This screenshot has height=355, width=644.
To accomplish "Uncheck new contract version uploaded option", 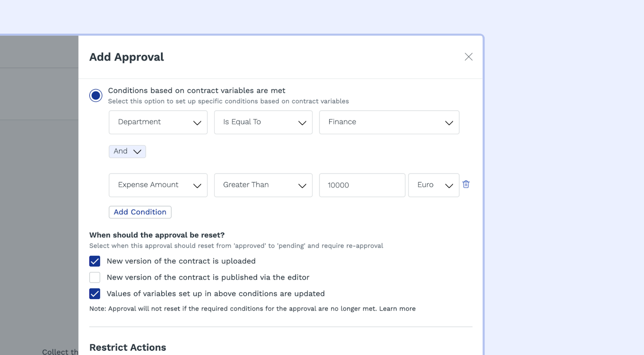I will point(95,261).
